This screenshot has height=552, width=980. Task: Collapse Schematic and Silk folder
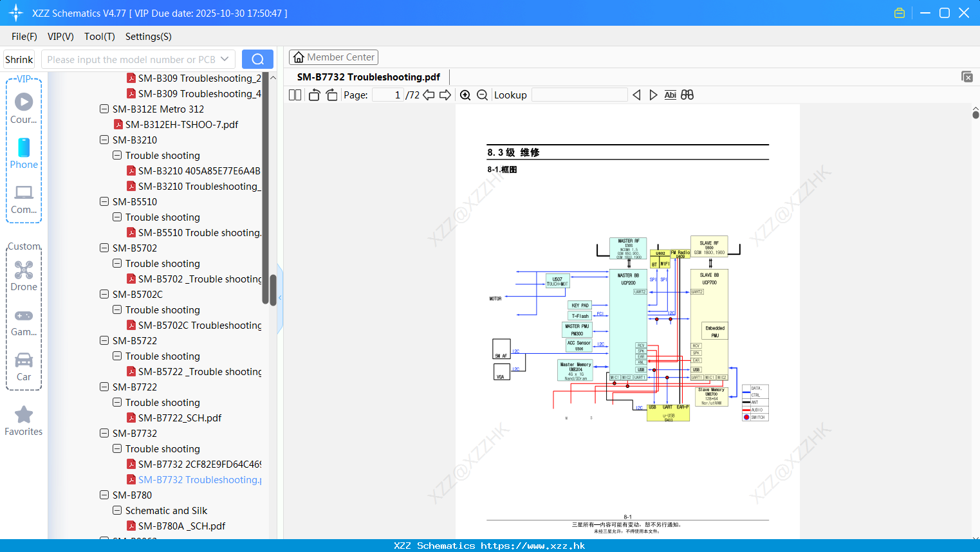117,510
